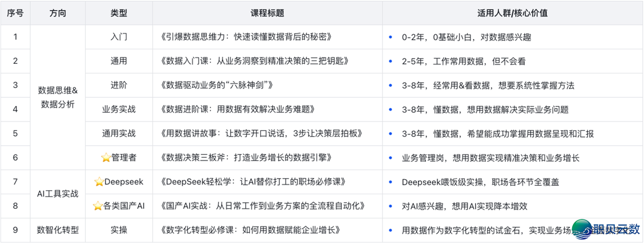Image resolution: width=644 pixels, height=243 pixels.
Task: Click the 通用 type cell
Action: coord(119,61)
